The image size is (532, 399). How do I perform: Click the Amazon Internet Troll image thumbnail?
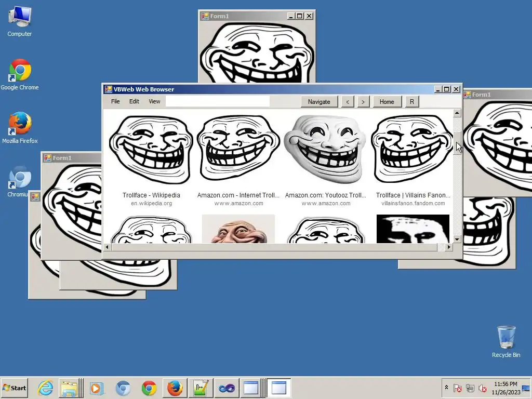238,148
